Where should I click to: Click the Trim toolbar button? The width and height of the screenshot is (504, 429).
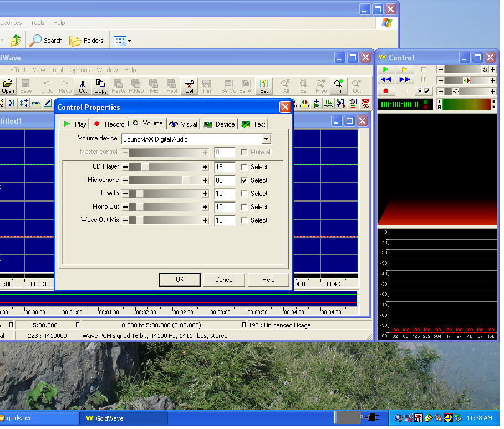207,86
